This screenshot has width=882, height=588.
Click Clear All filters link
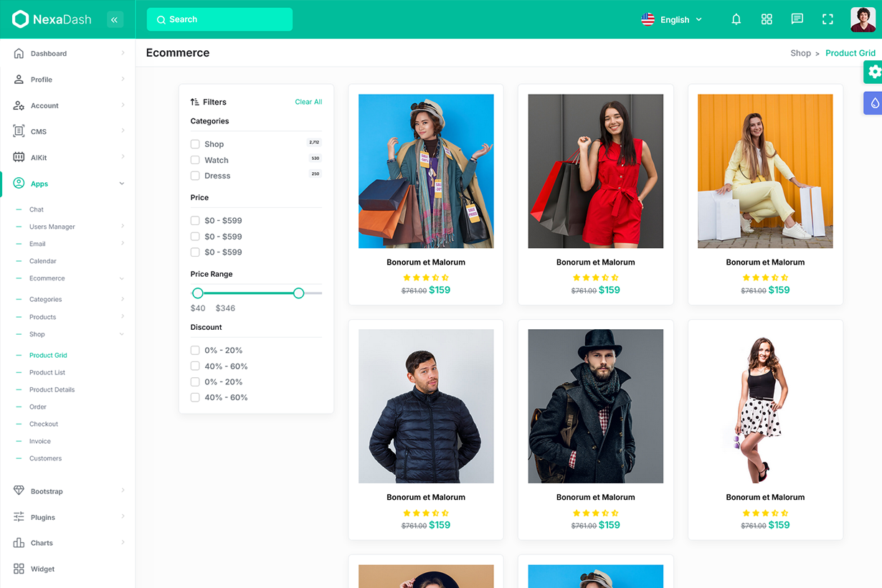(308, 102)
